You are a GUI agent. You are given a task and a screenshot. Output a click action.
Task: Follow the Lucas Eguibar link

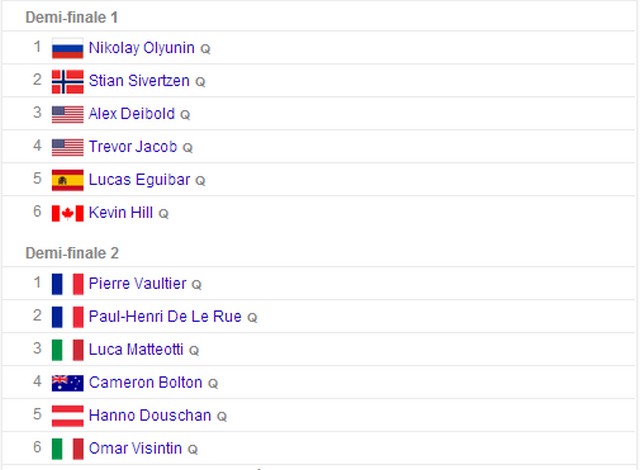tap(139, 180)
